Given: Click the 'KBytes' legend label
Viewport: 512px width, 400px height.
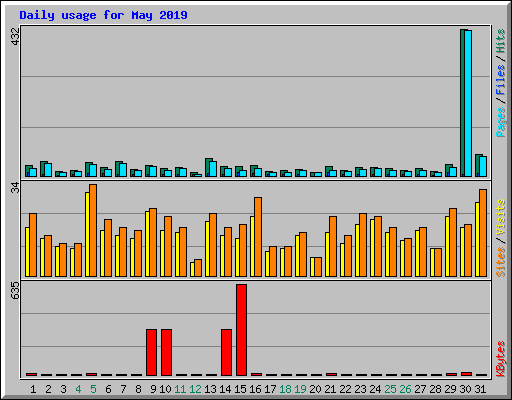Looking at the screenshot, I should 501,359.
